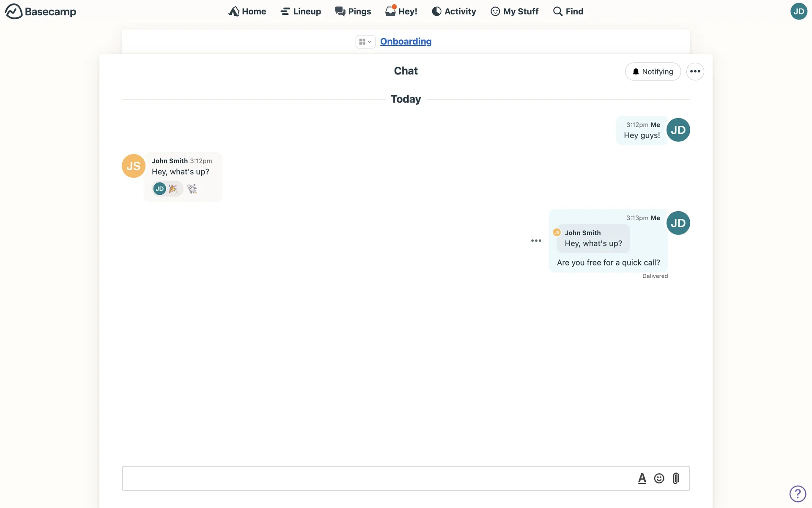Remove the JD party popper boost
The height and width of the screenshot is (508, 812).
coord(168,189)
